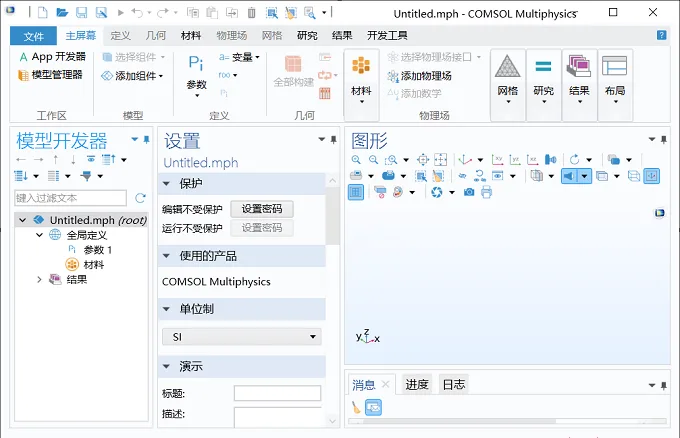Open the 文件 menu
Image resolution: width=680 pixels, height=438 pixels.
click(x=33, y=36)
